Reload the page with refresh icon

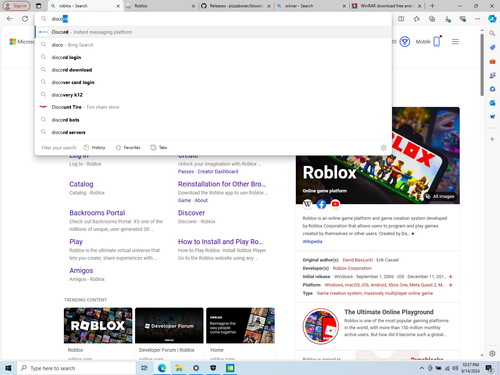[25, 19]
